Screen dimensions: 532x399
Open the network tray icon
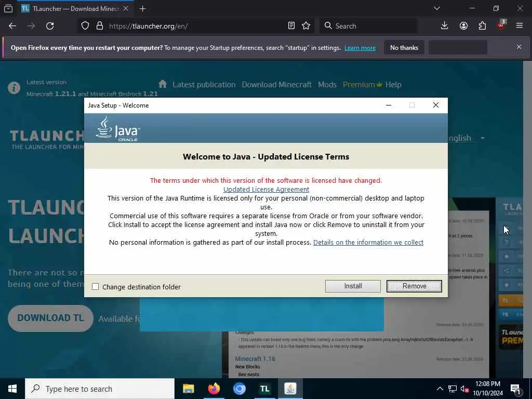453,389
